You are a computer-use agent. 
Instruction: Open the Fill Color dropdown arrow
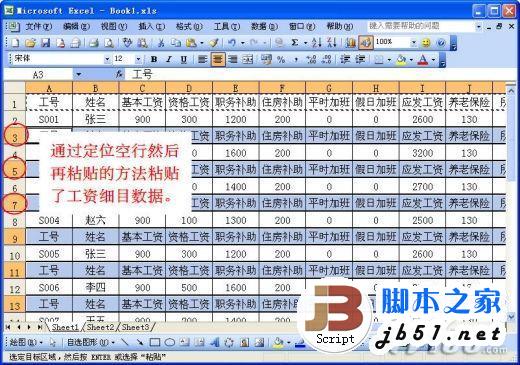[x=411, y=60]
